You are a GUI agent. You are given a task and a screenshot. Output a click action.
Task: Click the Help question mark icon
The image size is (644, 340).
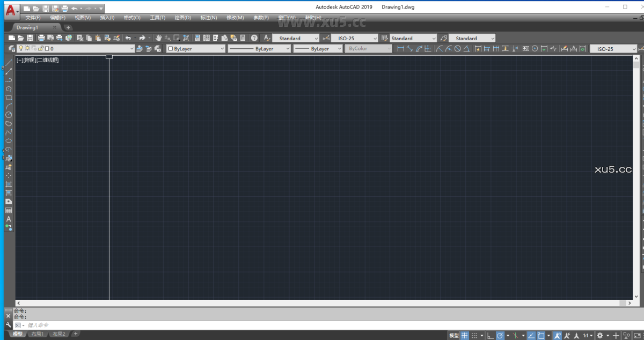(x=254, y=38)
